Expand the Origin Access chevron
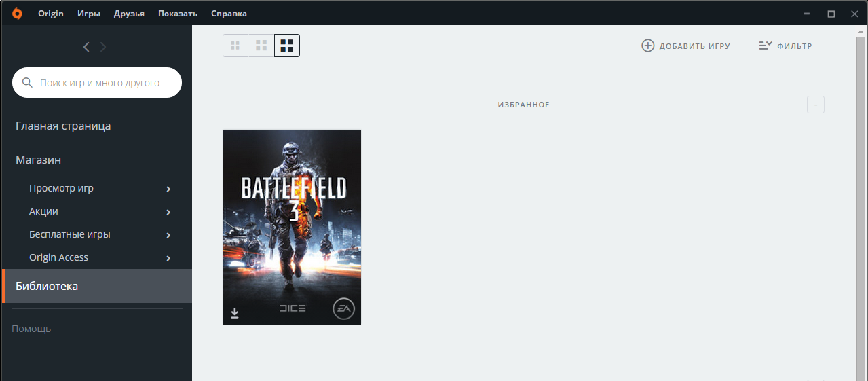Image resolution: width=868 pixels, height=381 pixels. click(x=168, y=258)
